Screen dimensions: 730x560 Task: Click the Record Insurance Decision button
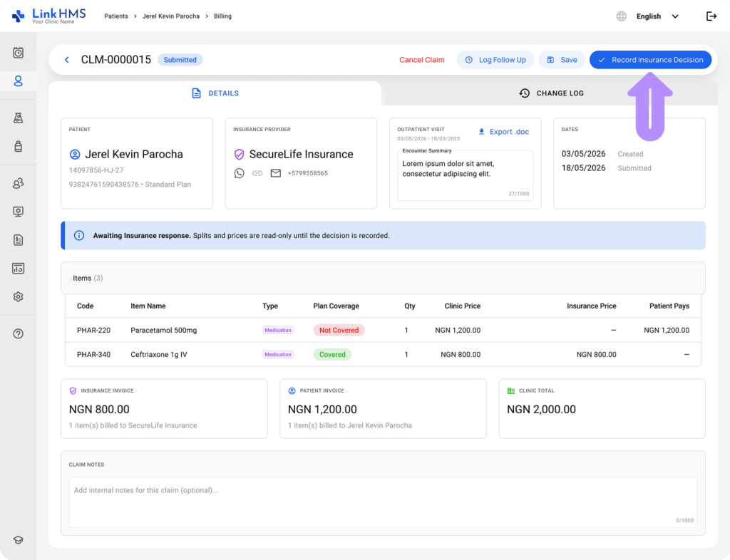[x=650, y=60]
